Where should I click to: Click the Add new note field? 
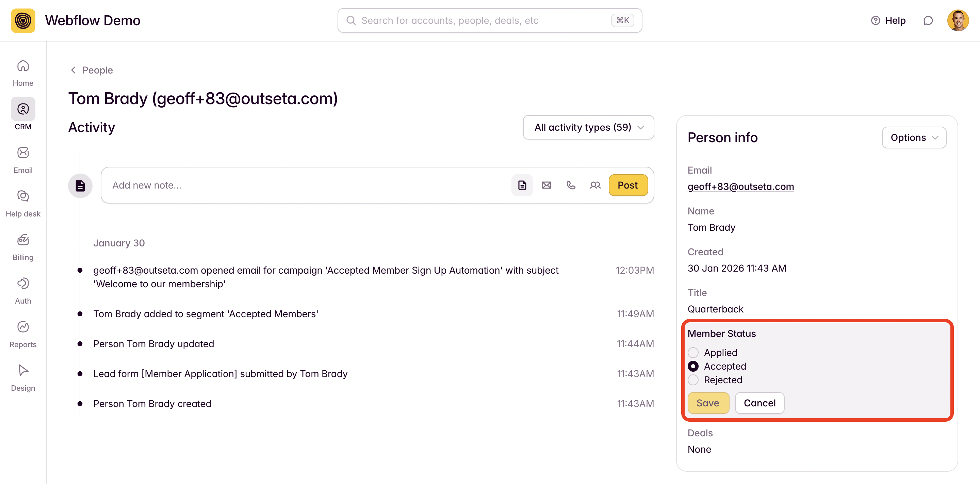[x=304, y=185]
